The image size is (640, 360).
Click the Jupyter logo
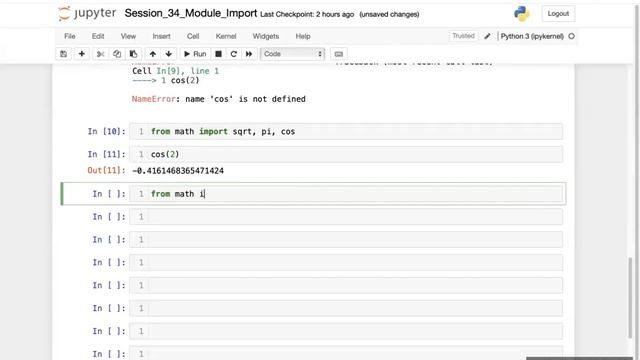click(87, 13)
